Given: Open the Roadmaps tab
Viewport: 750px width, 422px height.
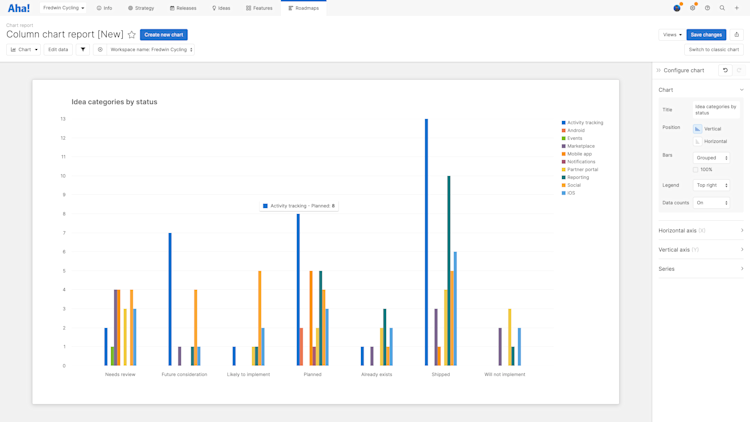Looking at the screenshot, I should point(304,8).
